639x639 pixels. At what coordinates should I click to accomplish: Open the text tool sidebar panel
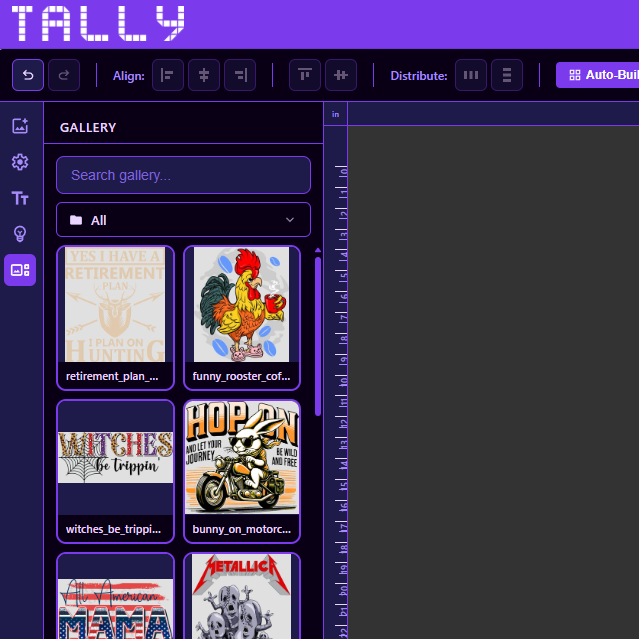(20, 198)
